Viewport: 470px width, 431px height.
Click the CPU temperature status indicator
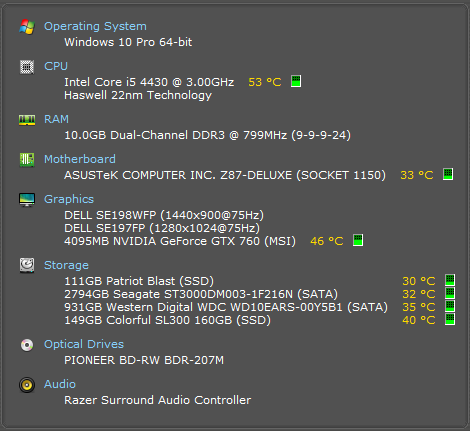[296, 81]
